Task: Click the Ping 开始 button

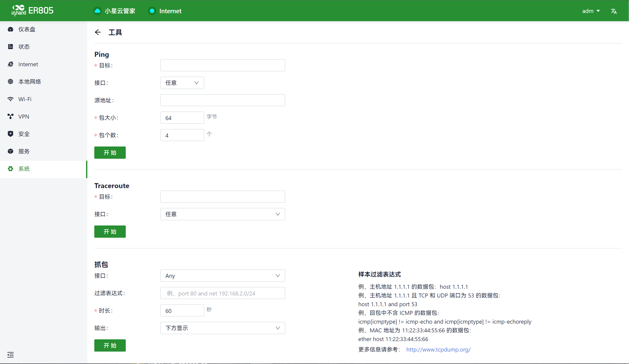Action: pyautogui.click(x=110, y=152)
